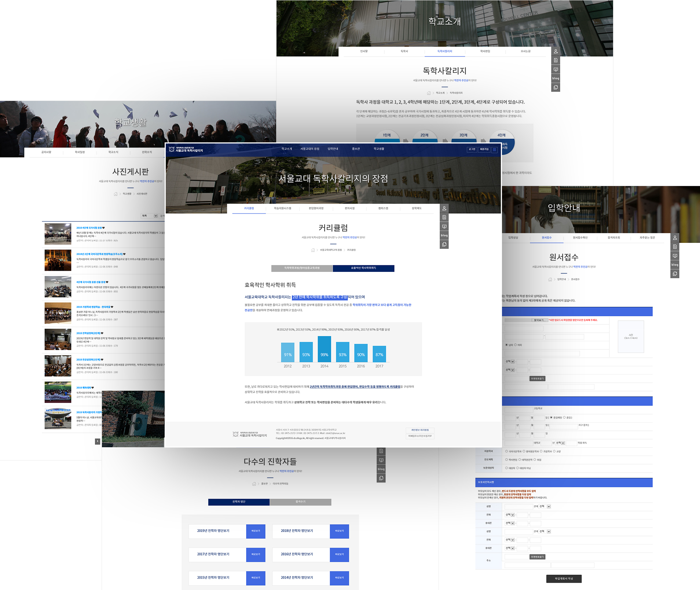Open the second guardian's 전화 prefix dropdown

pyautogui.click(x=510, y=540)
